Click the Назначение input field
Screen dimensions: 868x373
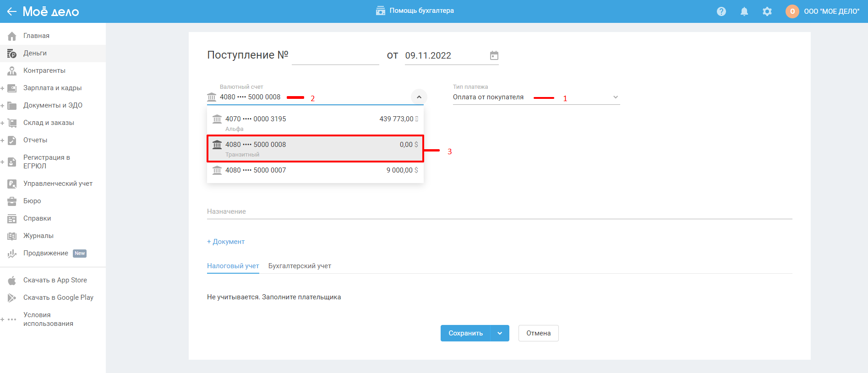499,211
